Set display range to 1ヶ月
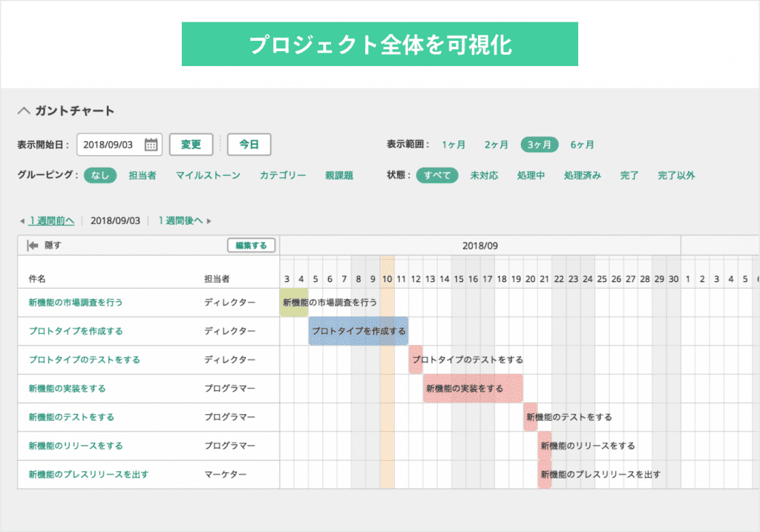Viewport: 760px width, 532px height. click(x=453, y=145)
